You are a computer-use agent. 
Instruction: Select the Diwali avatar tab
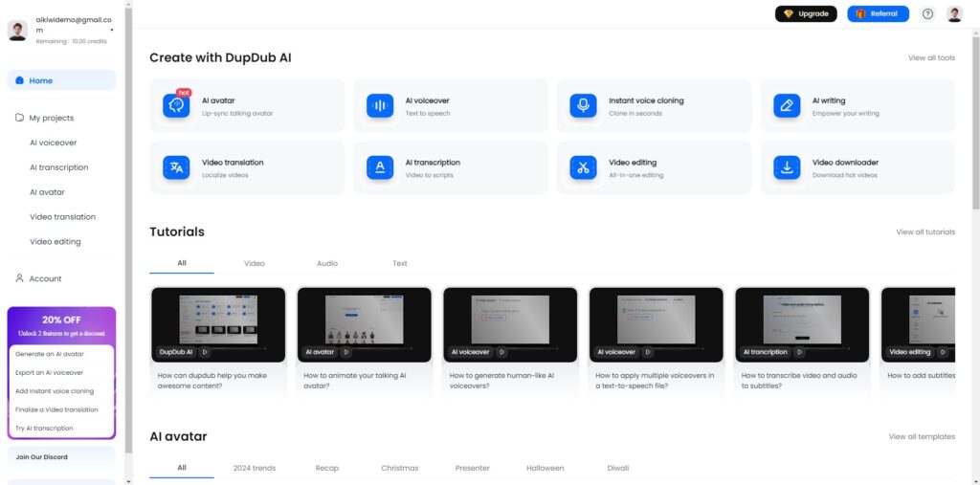(x=617, y=468)
